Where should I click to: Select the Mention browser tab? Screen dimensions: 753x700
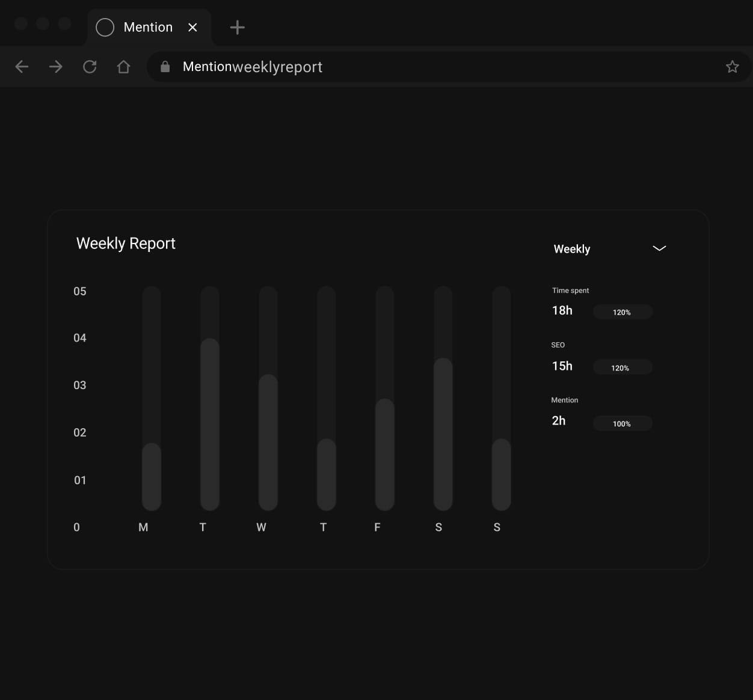click(x=149, y=27)
